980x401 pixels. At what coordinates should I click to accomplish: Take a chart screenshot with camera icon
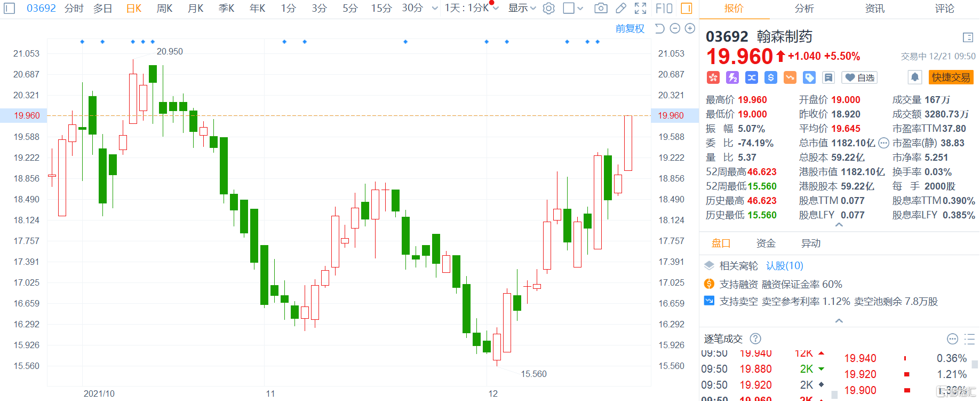click(601, 9)
